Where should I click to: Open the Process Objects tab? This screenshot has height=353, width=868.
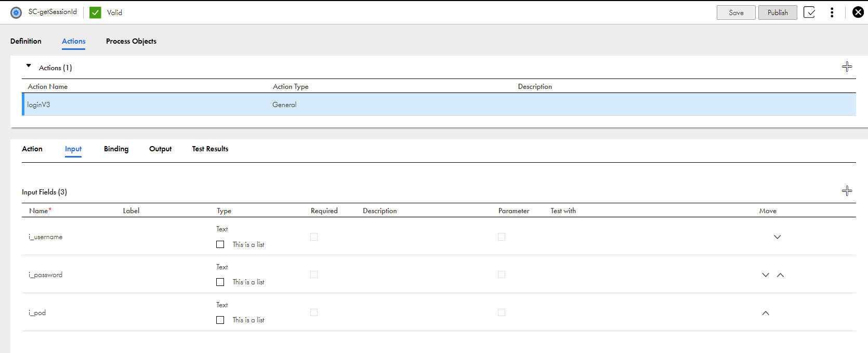pos(131,41)
